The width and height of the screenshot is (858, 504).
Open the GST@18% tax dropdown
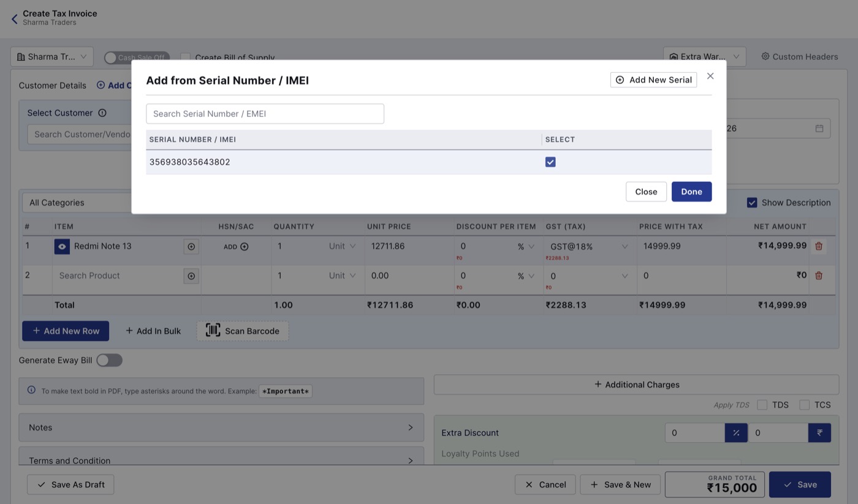click(589, 246)
